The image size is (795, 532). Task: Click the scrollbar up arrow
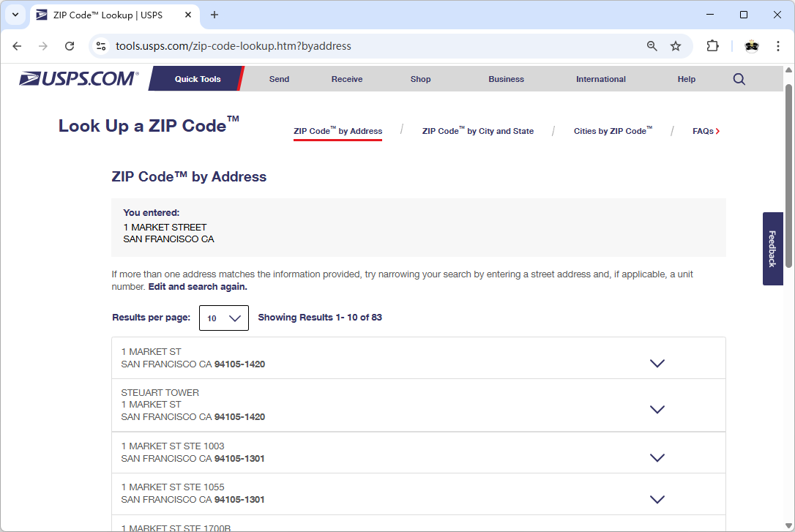tap(788, 70)
